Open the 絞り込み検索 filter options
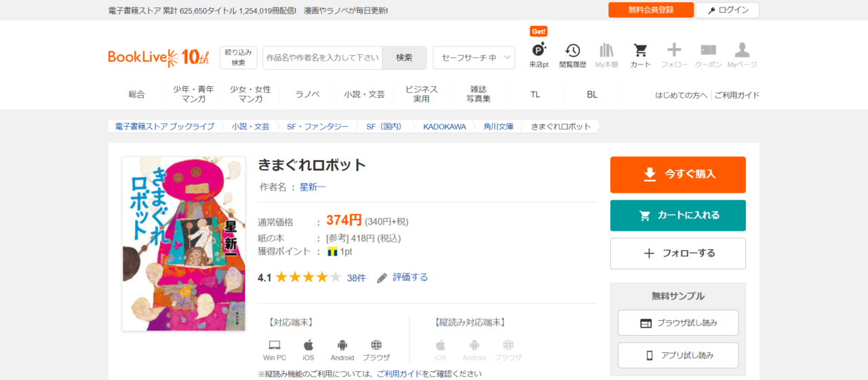868x380 pixels. tap(238, 58)
